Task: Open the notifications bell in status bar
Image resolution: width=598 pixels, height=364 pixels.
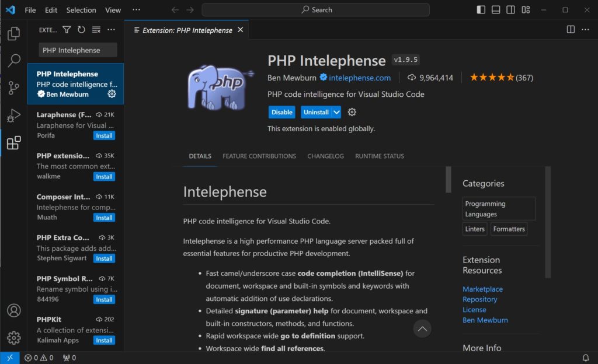Action: tap(585, 358)
